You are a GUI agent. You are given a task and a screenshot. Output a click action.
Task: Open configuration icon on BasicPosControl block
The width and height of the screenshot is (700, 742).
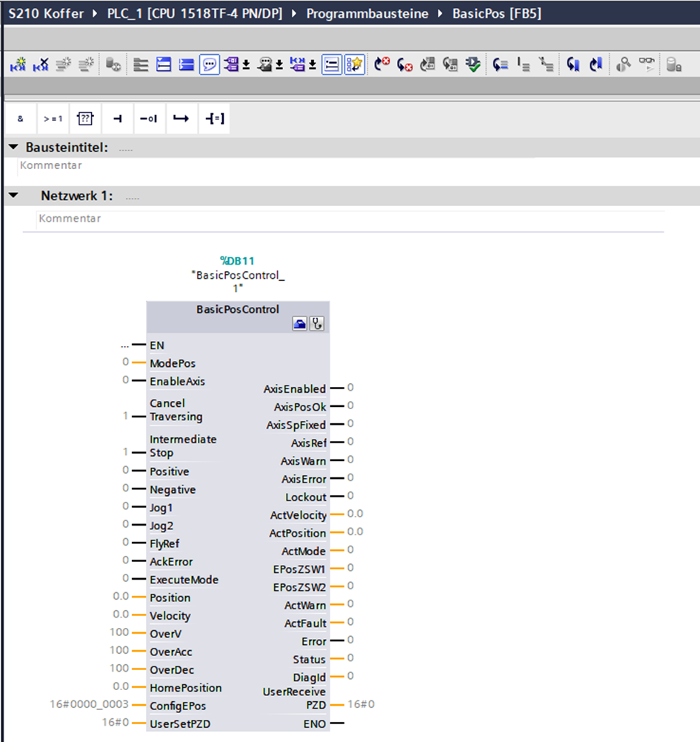(299, 324)
